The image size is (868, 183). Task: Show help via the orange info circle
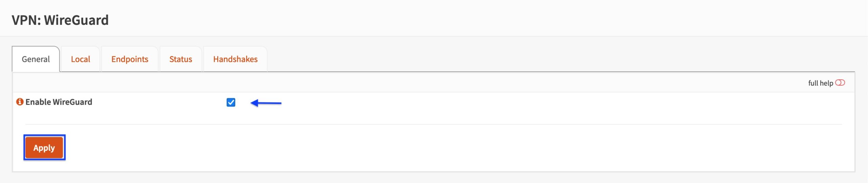point(20,102)
